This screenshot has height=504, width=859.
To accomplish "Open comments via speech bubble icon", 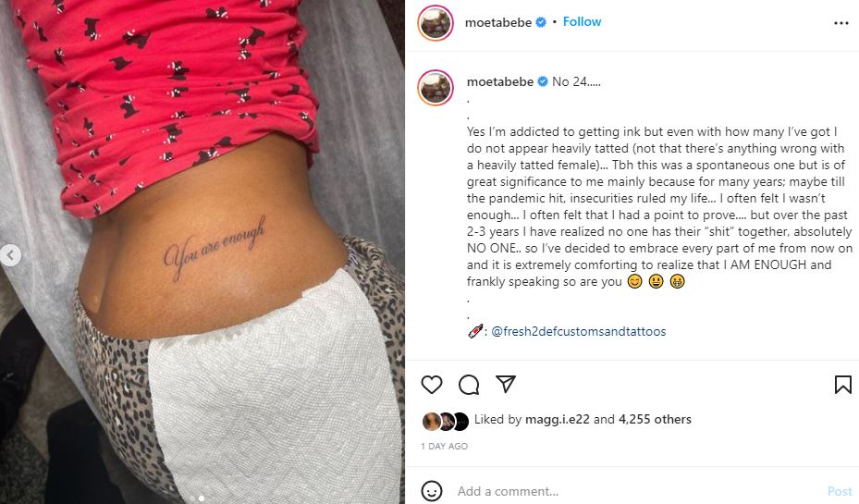I will pyautogui.click(x=469, y=385).
